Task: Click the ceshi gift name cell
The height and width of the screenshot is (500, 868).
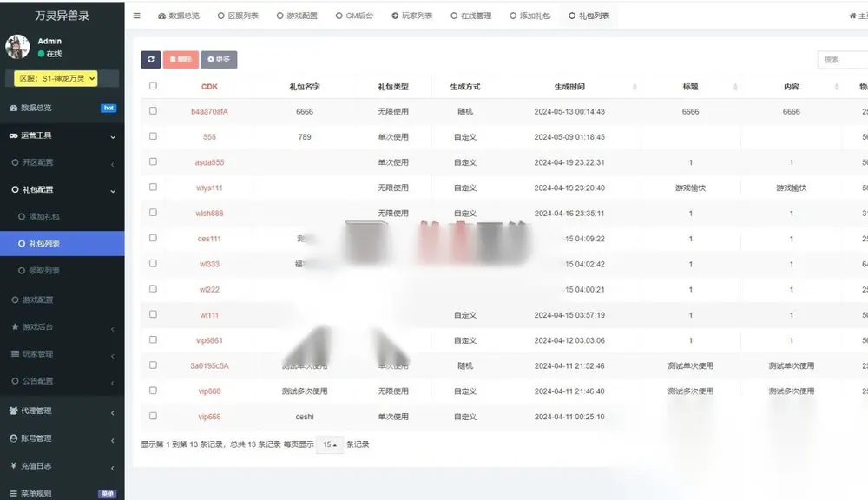Action: tap(305, 417)
